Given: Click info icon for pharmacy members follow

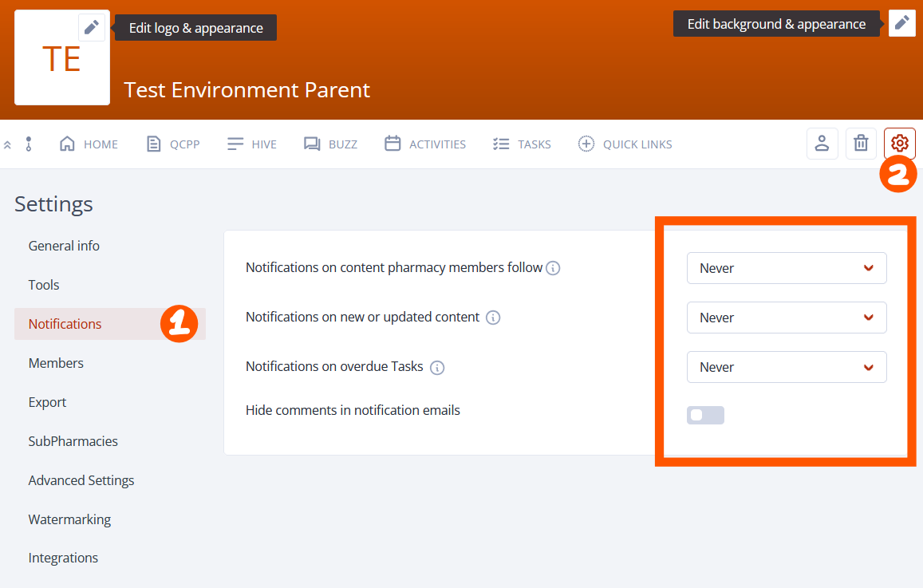Looking at the screenshot, I should point(553,268).
